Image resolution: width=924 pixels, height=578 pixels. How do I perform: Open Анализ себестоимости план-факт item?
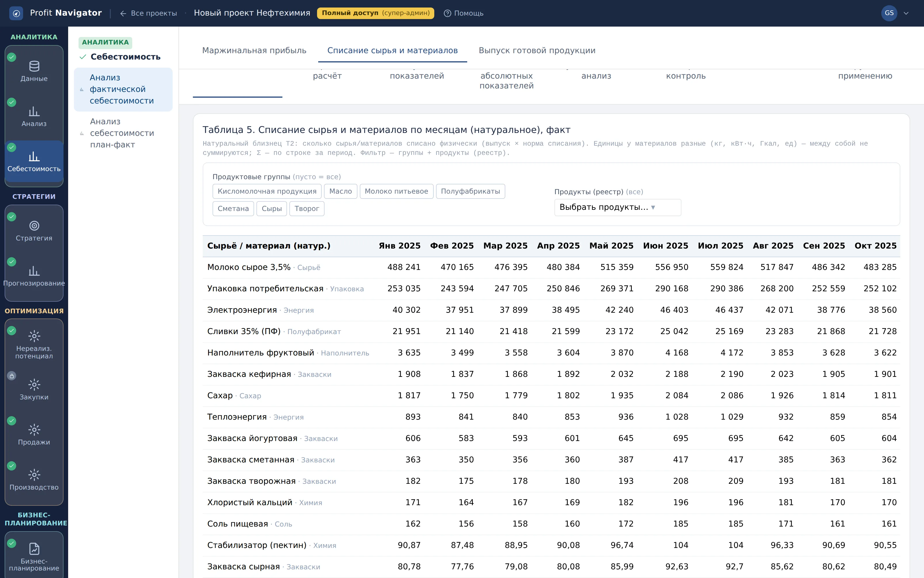pos(123,133)
